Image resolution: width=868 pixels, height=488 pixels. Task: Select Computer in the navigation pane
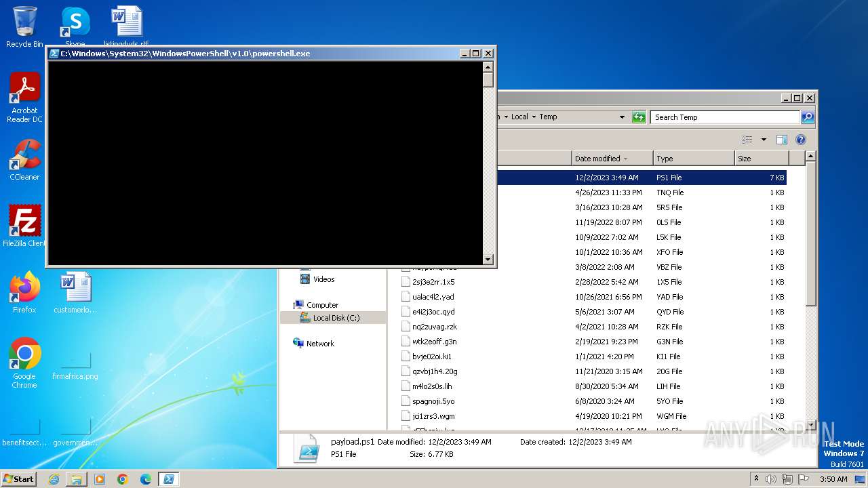[x=322, y=305]
